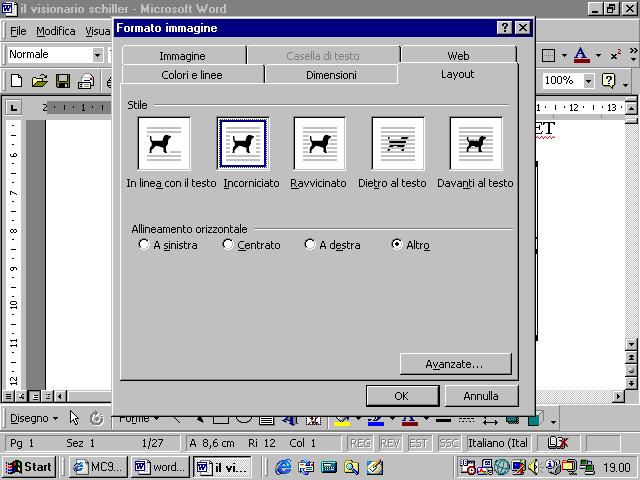Click the Avanzate... button
The image size is (640, 480).
(456, 364)
